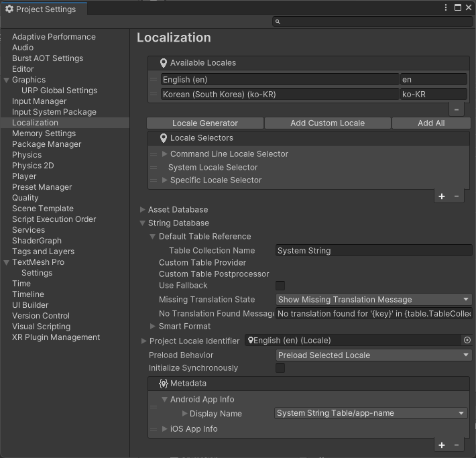
Task: Open TextMesh Pro Settings child item
Action: [x=37, y=273]
